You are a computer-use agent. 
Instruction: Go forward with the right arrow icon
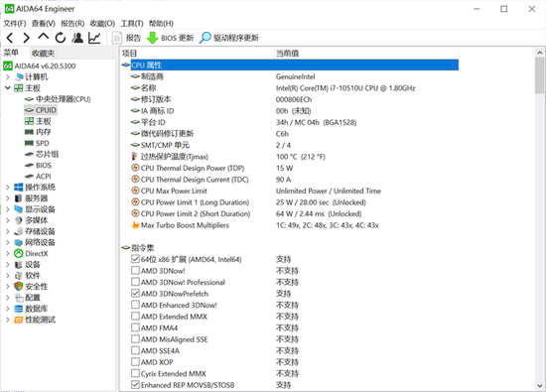tap(26, 38)
